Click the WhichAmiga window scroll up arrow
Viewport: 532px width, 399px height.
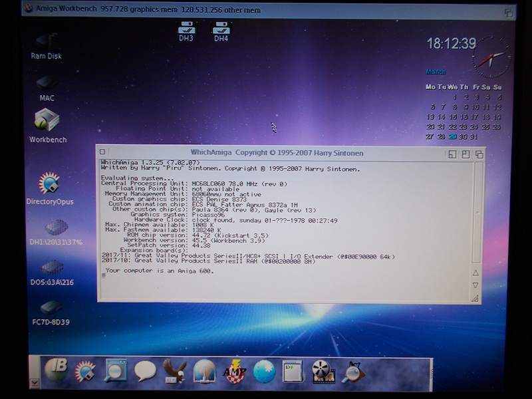tap(475, 273)
